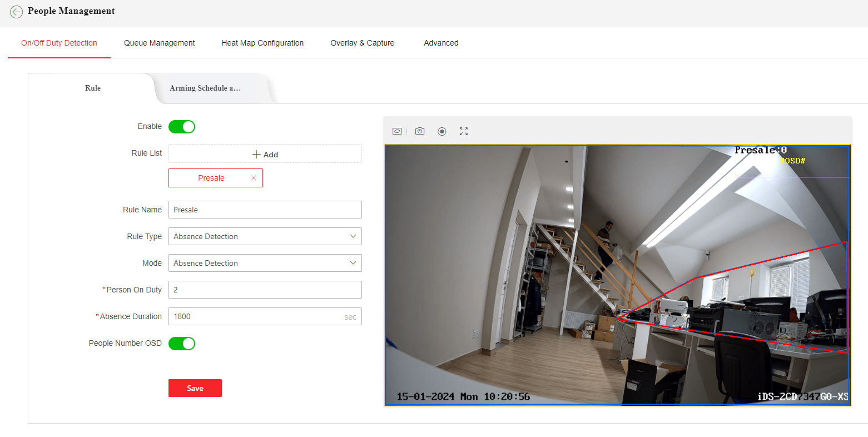Go to the Overlay & Capture tab
The image size is (868, 437).
362,43
